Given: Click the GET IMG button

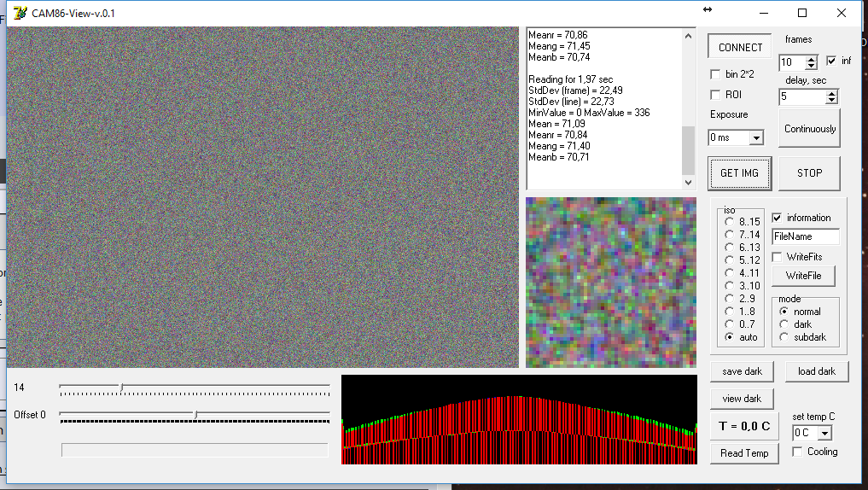Looking at the screenshot, I should pos(739,173).
